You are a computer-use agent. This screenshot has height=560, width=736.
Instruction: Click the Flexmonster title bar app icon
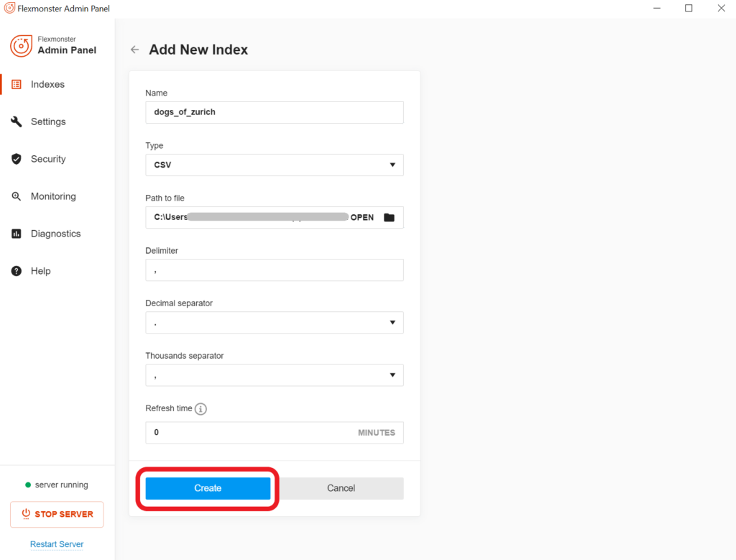click(9, 8)
